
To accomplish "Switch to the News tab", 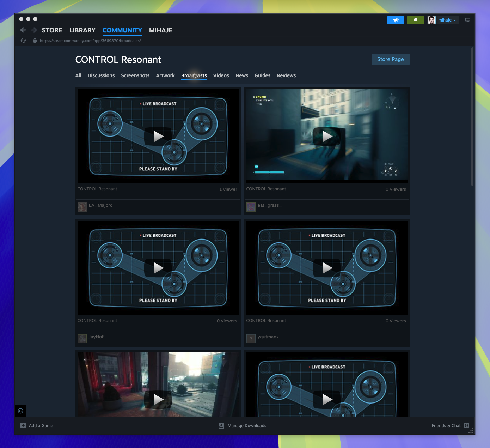I will point(242,75).
